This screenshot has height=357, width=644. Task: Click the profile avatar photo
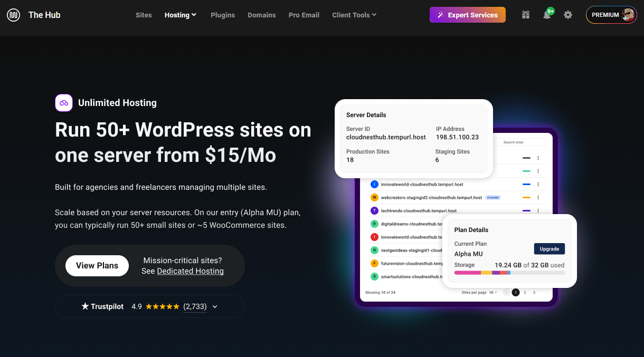[628, 15]
